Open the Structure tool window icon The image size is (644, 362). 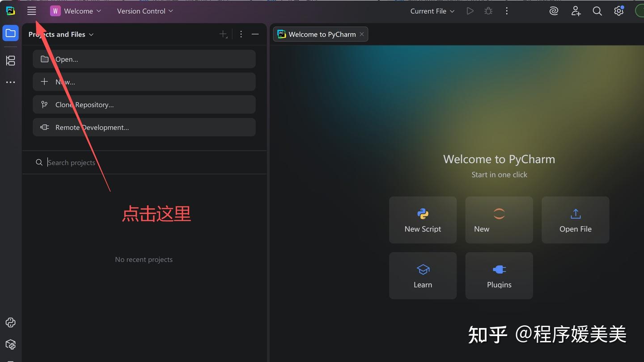coord(10,60)
